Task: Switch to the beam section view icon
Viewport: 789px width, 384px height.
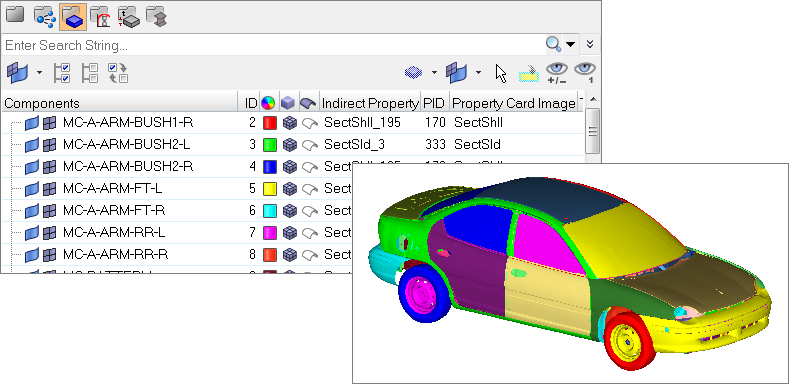Action: 156,16
